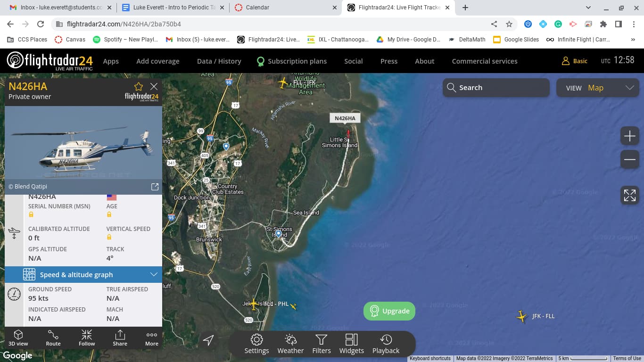The image size is (644, 362).
Task: Center map on my location arrow
Action: [208, 340]
